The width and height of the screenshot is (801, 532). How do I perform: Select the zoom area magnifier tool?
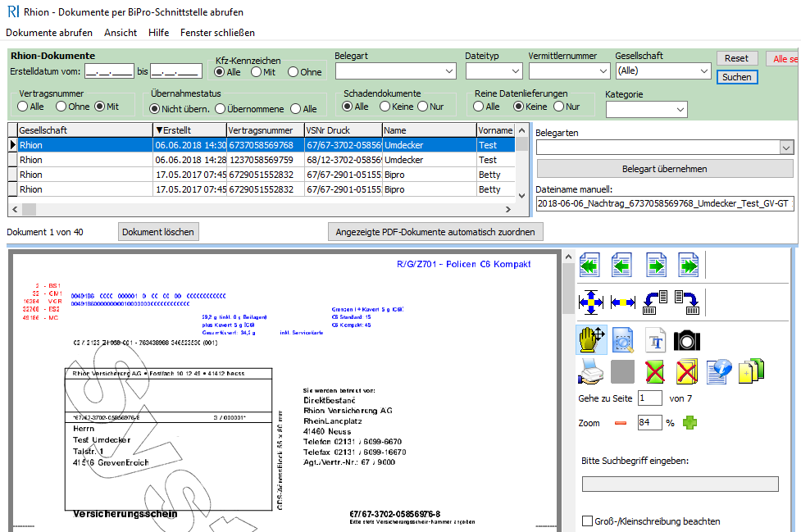623,340
